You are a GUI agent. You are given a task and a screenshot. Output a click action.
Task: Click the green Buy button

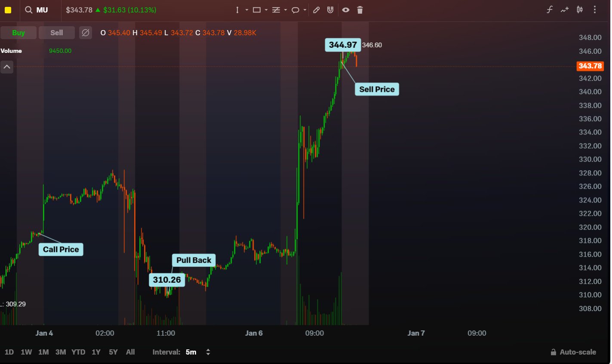18,33
